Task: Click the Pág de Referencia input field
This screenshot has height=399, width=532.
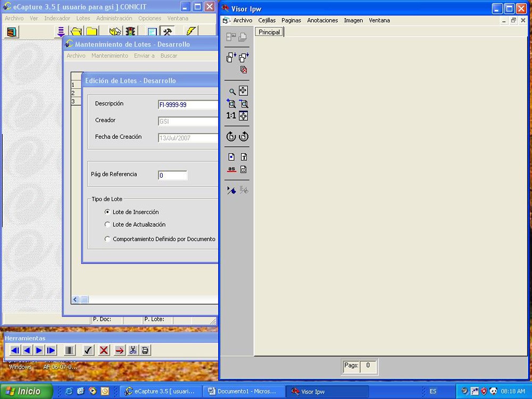Action: coord(173,176)
